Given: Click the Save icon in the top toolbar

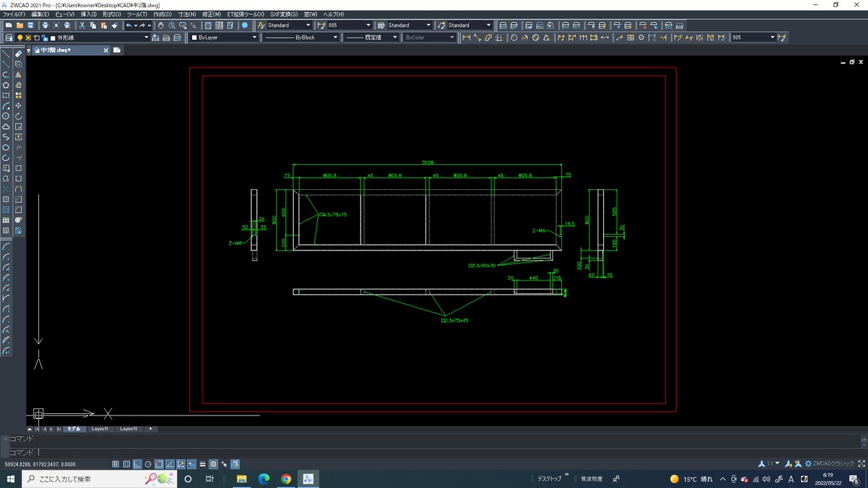Looking at the screenshot, I should (x=31, y=26).
